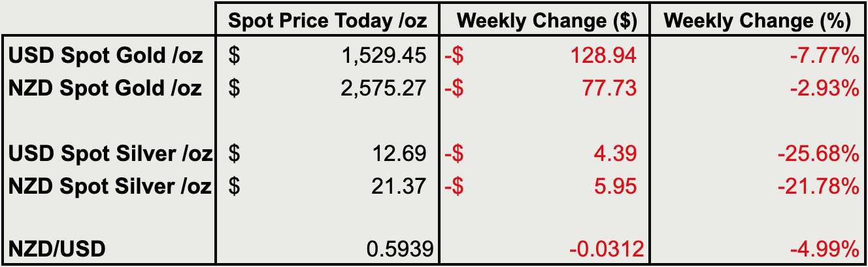
Task: Click the USD Spot Gold /oz row label
Action: (x=105, y=56)
